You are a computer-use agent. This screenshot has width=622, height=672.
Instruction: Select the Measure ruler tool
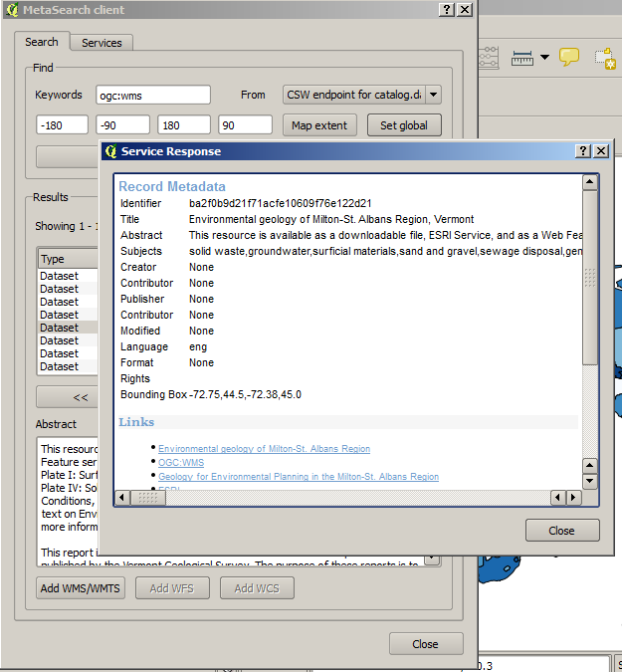522,59
